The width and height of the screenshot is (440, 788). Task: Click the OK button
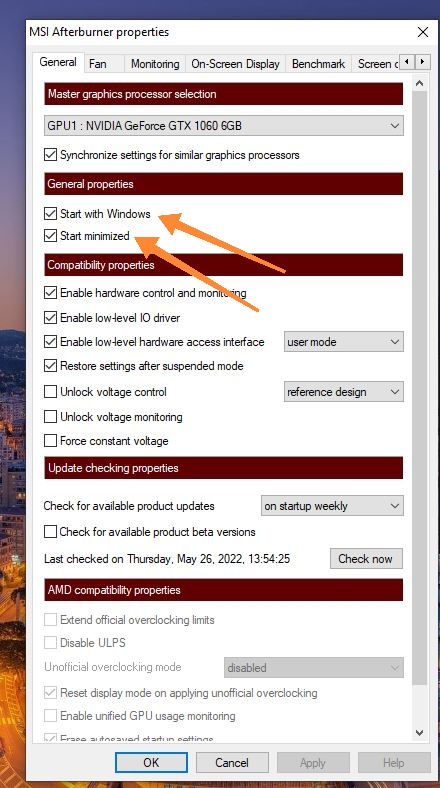151,762
